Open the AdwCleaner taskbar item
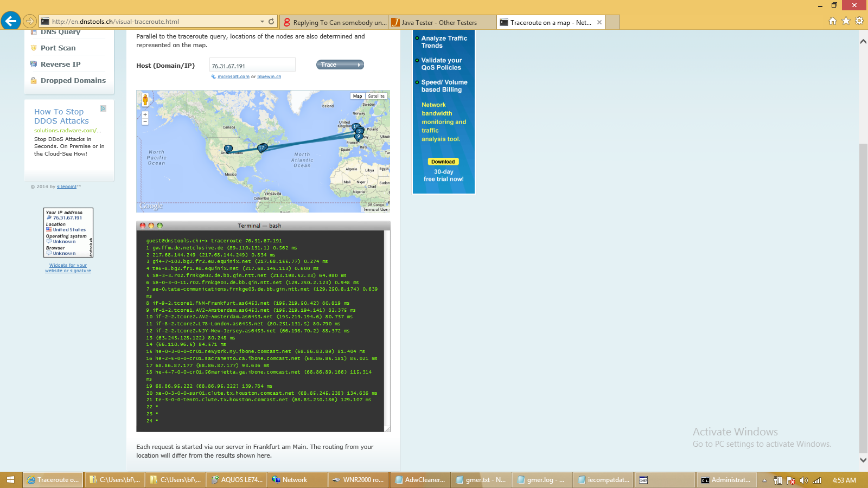This screenshot has width=868, height=488. tap(420, 480)
